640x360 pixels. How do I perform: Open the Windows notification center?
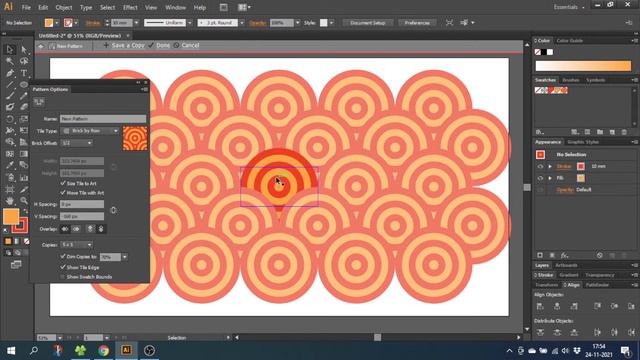tap(625, 351)
